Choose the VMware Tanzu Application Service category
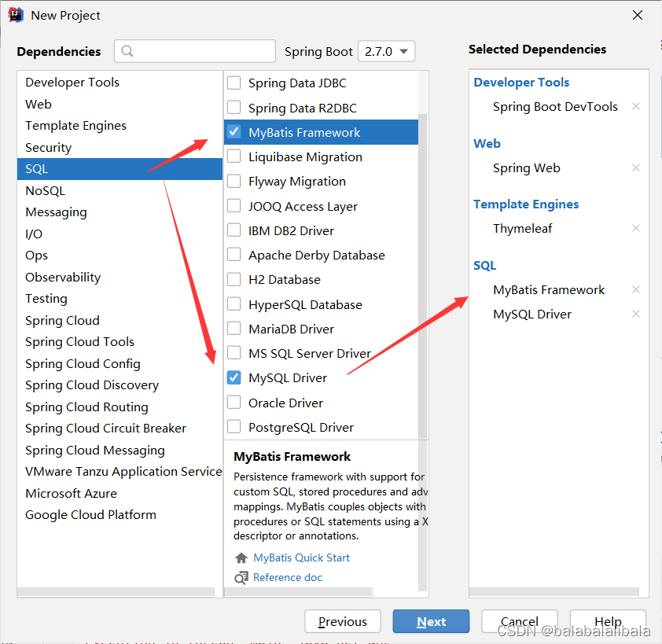Image resolution: width=662 pixels, height=644 pixels. point(120,472)
